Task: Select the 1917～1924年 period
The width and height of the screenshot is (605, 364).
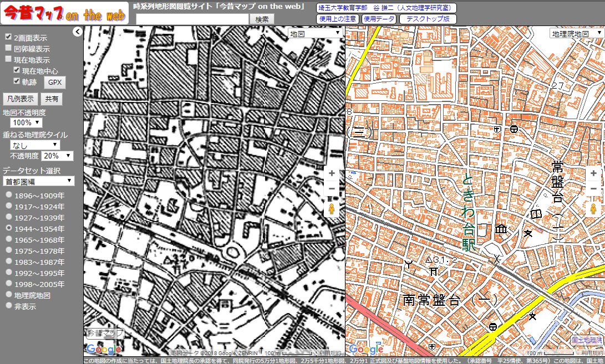Action: (8, 206)
